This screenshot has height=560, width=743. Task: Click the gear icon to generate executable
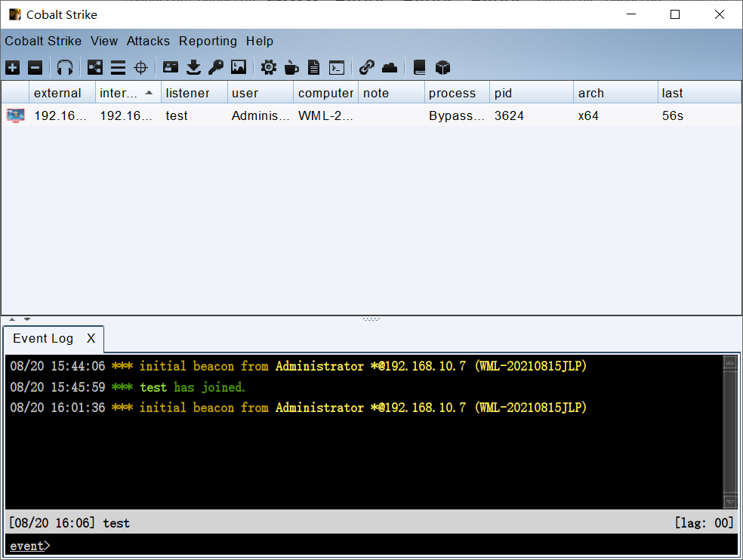pos(269,67)
